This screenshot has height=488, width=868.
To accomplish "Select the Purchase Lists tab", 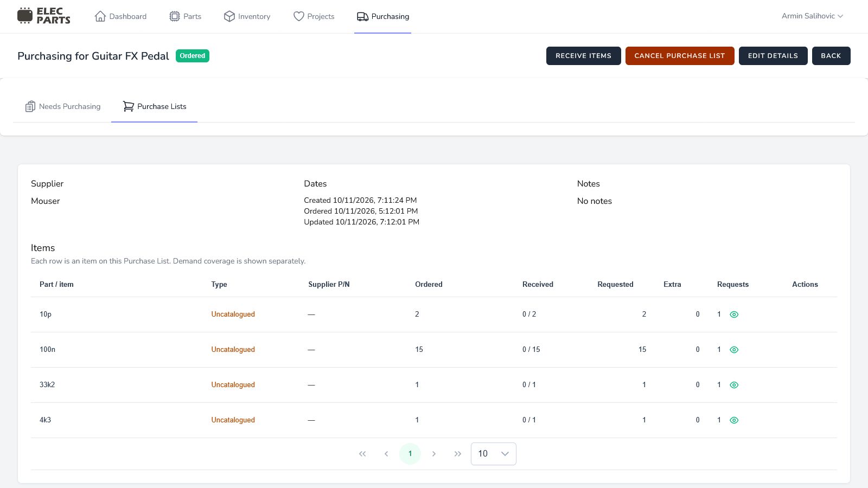I will tap(155, 106).
